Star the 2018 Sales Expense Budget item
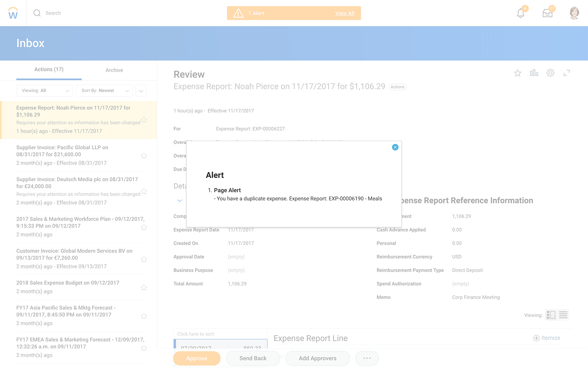 pyautogui.click(x=144, y=287)
